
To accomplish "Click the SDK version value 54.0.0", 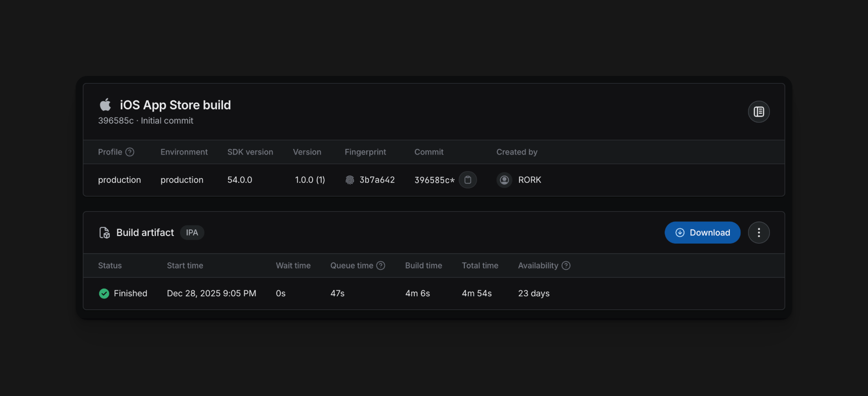I will pyautogui.click(x=240, y=180).
